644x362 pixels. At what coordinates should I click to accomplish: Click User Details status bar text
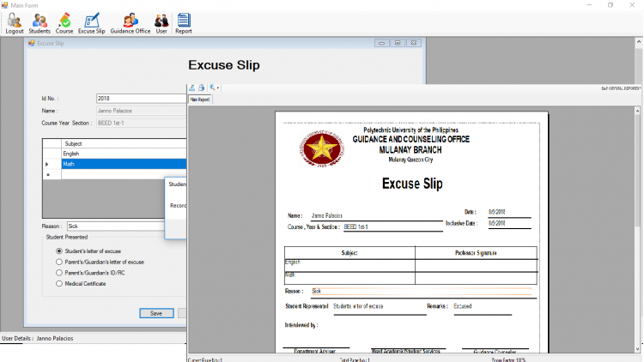tap(38, 338)
